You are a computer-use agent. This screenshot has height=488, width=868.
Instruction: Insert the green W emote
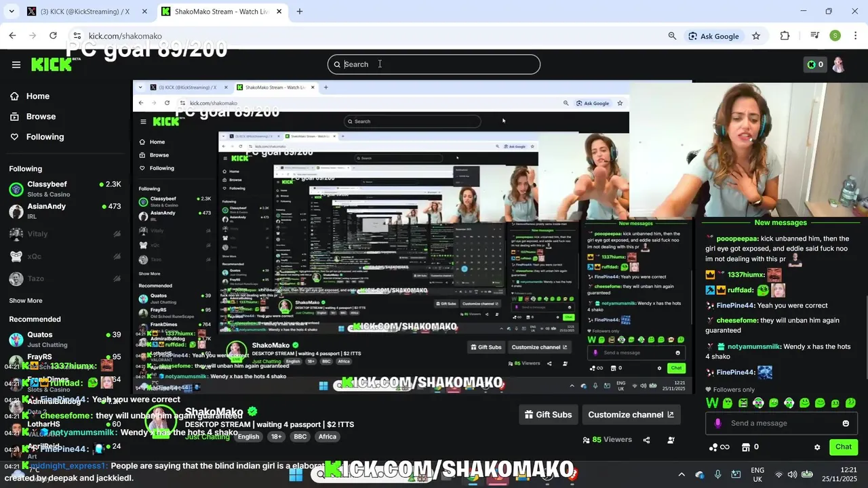(712, 403)
